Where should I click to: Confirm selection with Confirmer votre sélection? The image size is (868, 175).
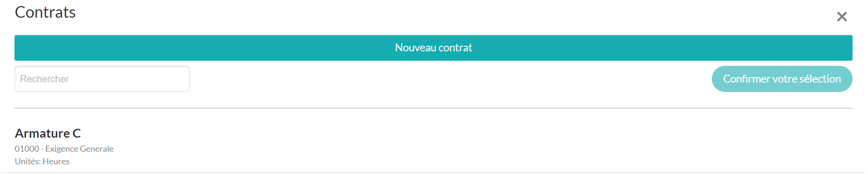(782, 79)
